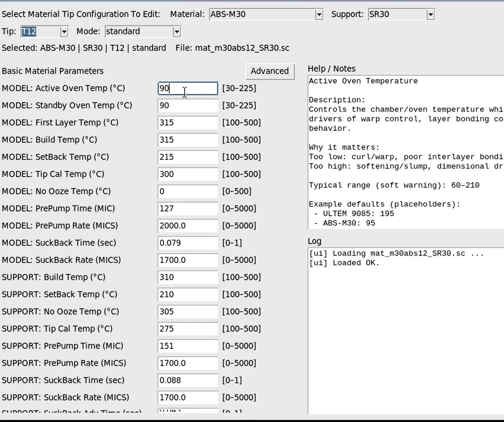This screenshot has height=422, width=504.
Task: Click the MODEL SuckBack Time field
Action: point(187,243)
